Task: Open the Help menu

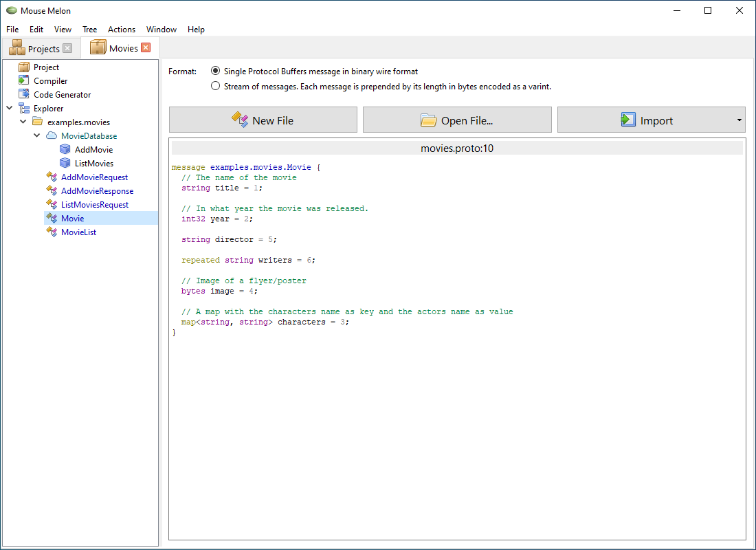Action: (197, 30)
